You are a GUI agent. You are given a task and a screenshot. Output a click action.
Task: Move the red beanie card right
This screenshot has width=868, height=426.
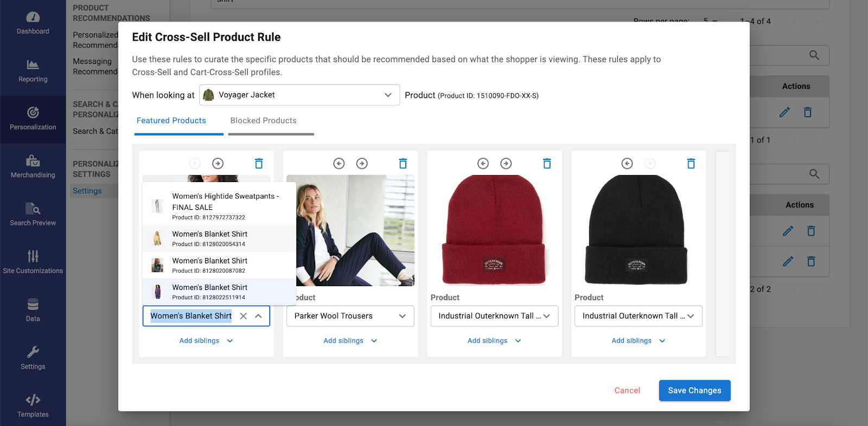506,163
